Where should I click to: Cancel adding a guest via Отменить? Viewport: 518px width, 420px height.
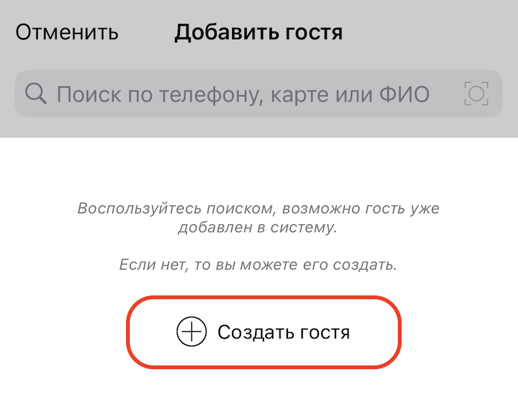point(67,32)
